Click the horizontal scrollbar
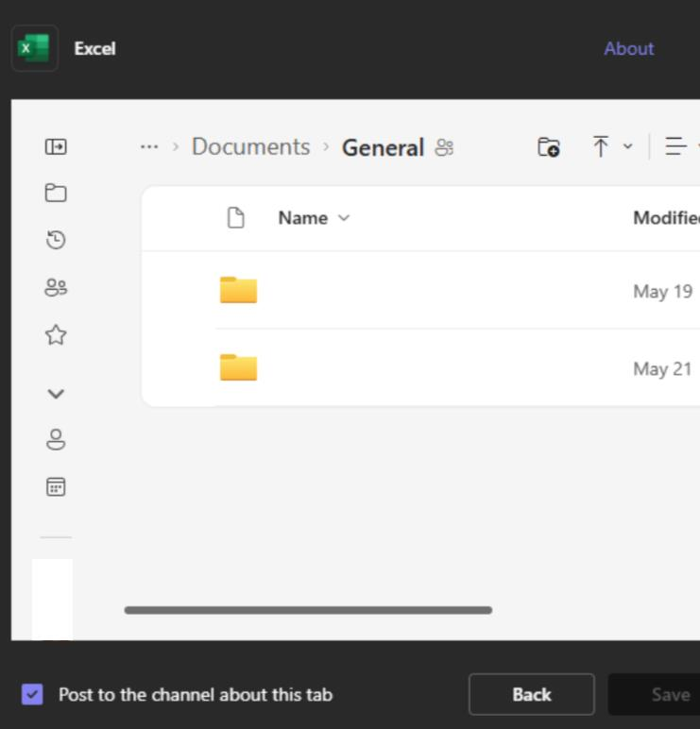 coord(308,610)
